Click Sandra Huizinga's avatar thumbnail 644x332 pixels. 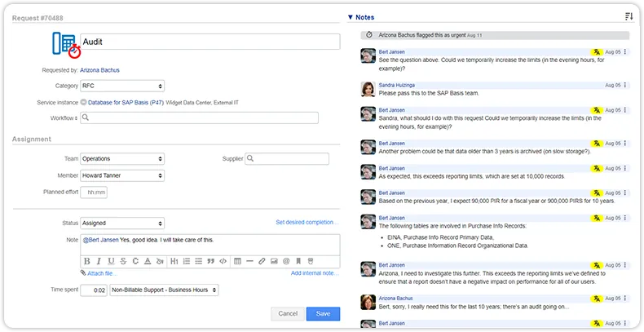click(368, 89)
